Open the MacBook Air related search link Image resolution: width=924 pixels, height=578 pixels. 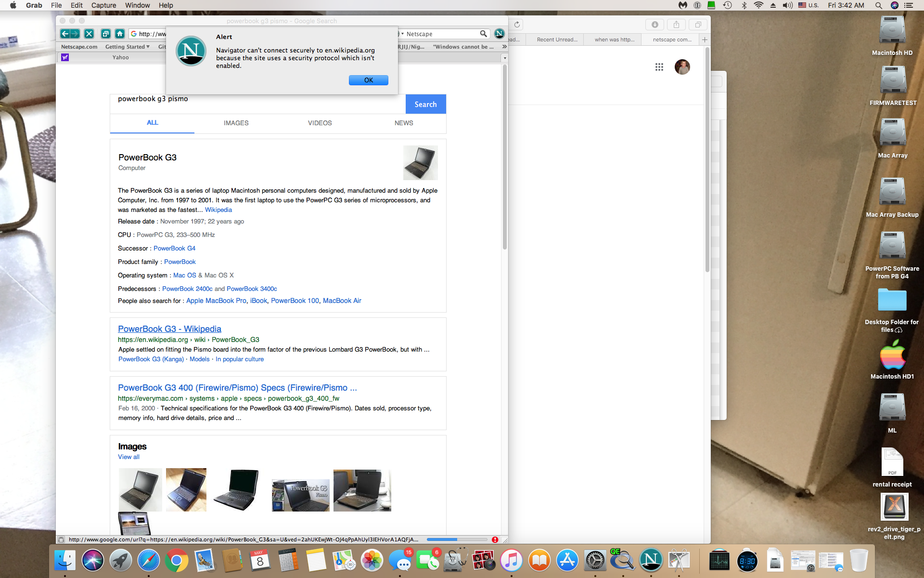click(x=342, y=301)
